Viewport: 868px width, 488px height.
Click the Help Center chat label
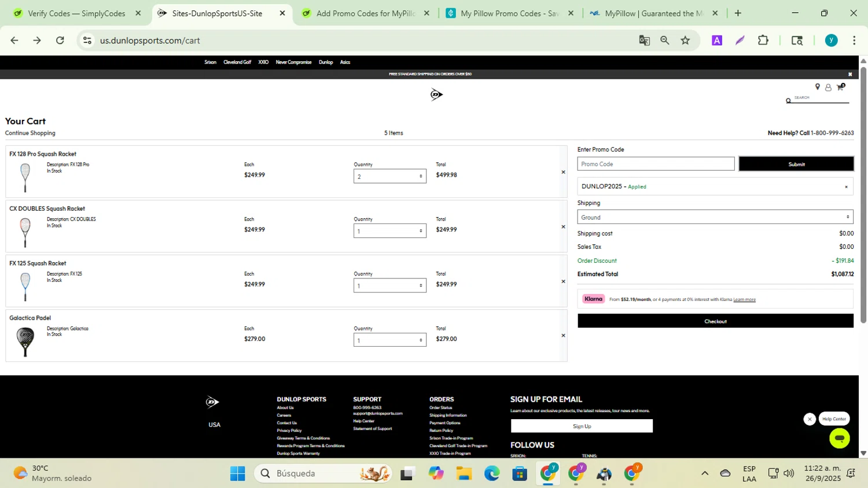point(834,419)
